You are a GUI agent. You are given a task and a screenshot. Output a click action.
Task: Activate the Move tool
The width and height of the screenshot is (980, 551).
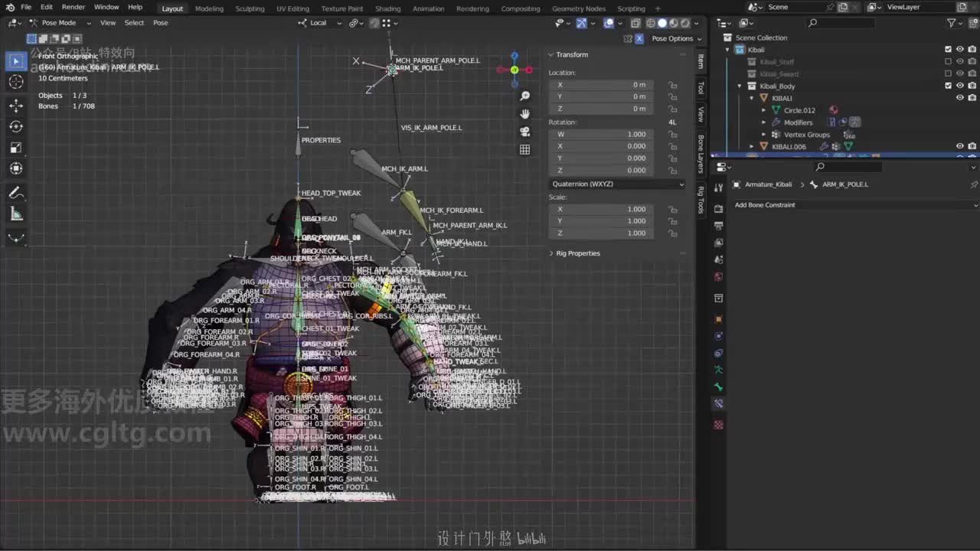tap(16, 105)
